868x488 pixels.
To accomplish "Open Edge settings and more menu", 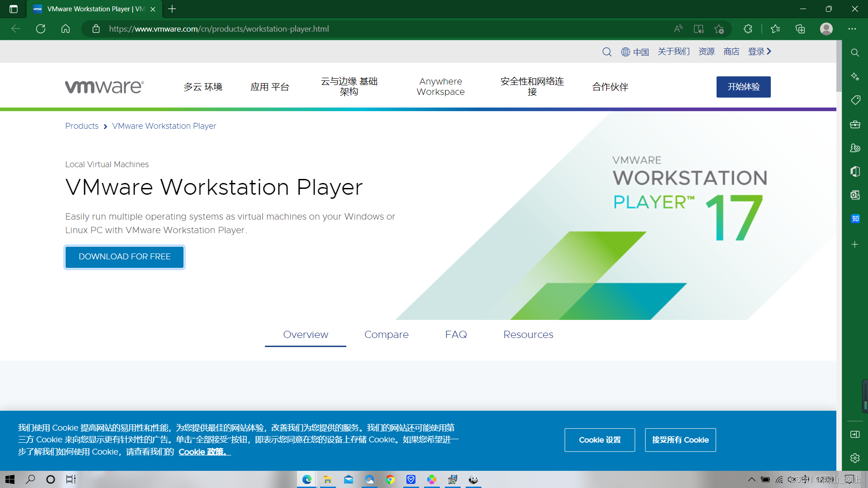I will (852, 29).
